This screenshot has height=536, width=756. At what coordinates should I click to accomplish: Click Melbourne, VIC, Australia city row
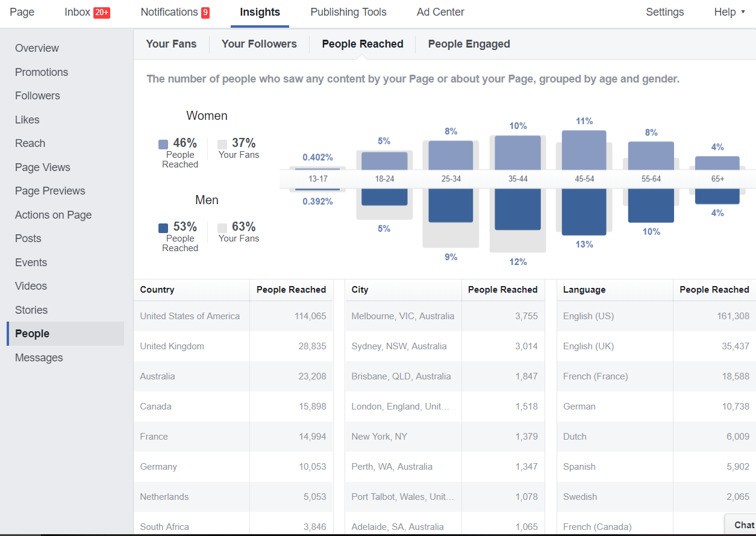(445, 316)
